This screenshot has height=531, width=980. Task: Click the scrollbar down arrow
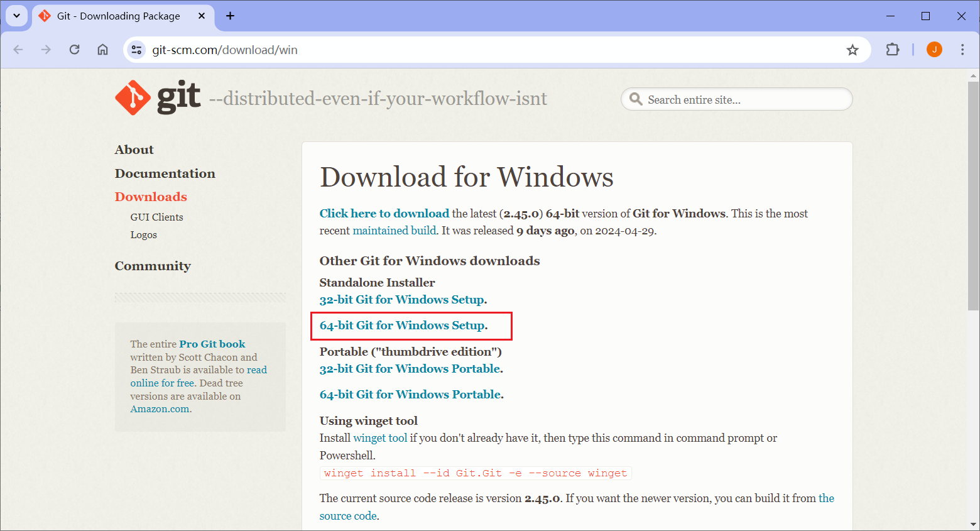pos(973,523)
